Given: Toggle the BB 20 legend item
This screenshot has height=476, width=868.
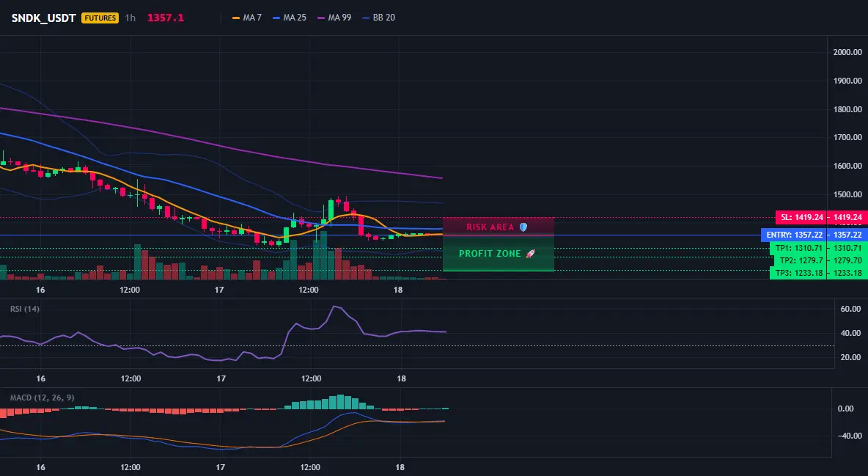Looking at the screenshot, I should point(378,18).
